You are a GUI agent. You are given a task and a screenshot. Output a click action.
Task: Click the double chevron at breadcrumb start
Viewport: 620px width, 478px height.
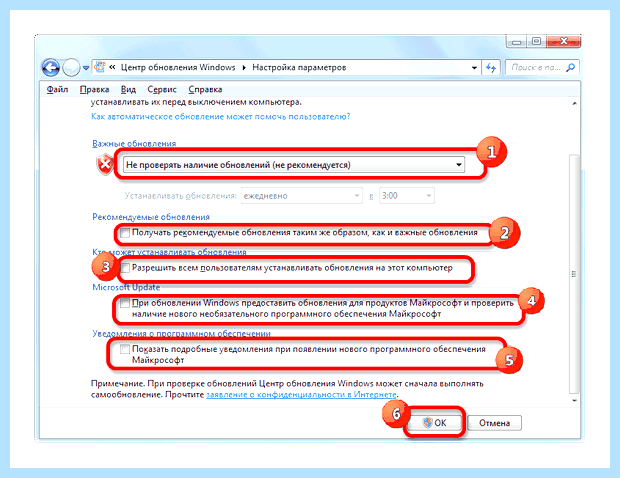click(112, 67)
